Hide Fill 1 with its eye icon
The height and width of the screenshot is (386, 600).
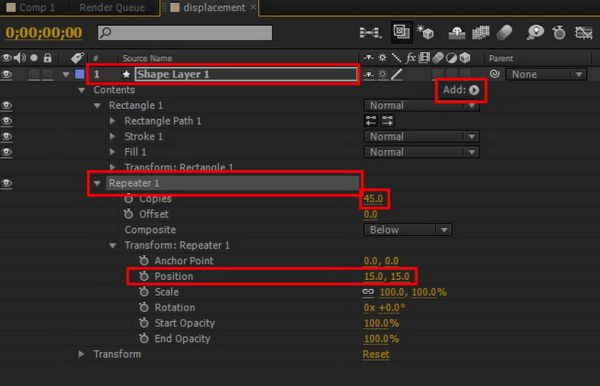7,152
